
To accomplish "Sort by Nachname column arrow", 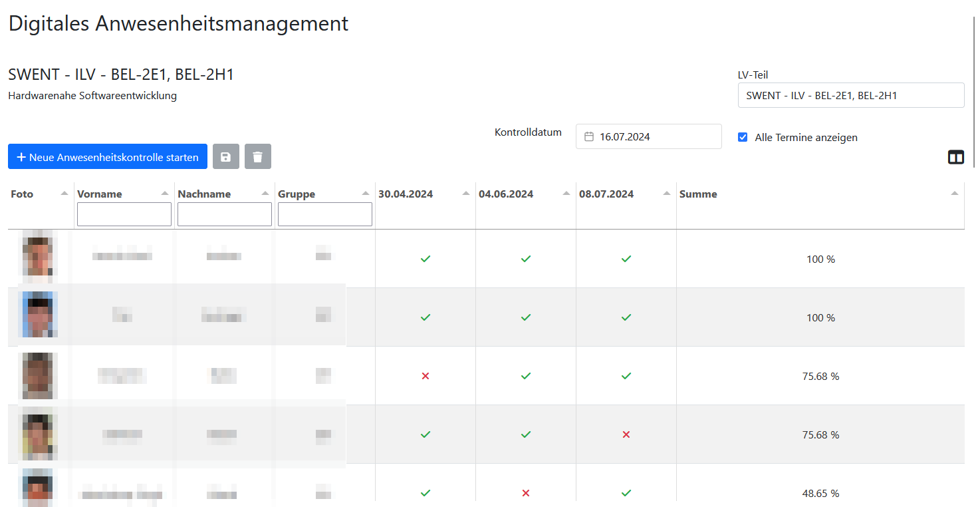I will coord(265,193).
